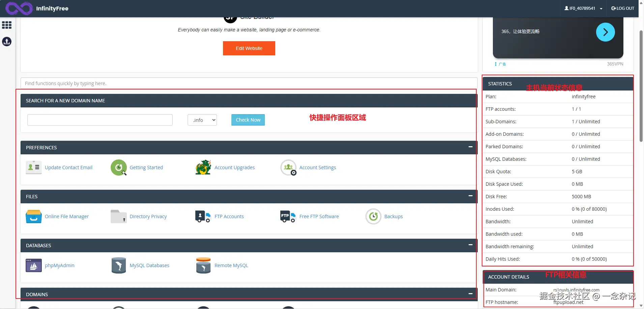This screenshot has width=644, height=309.
Task: Open the Free FTP Software link
Action: 319,216
